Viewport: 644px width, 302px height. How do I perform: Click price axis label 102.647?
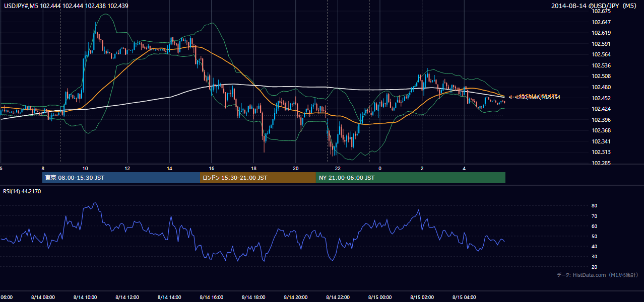coord(602,22)
